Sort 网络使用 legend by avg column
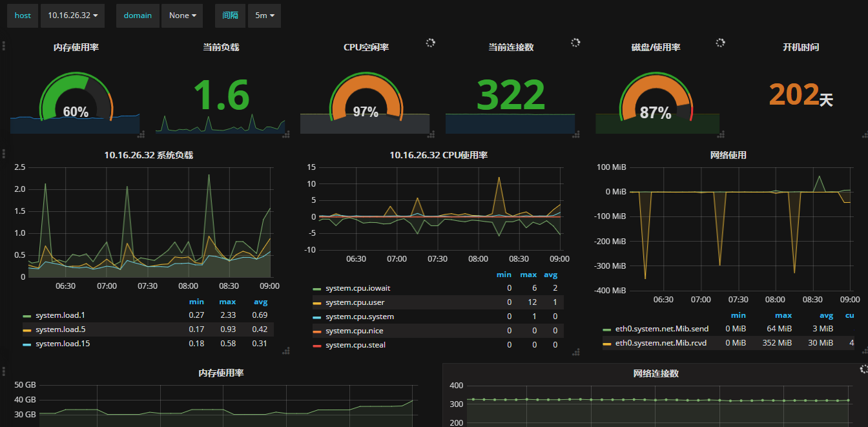Viewport: 868px width, 427px height. [826, 315]
